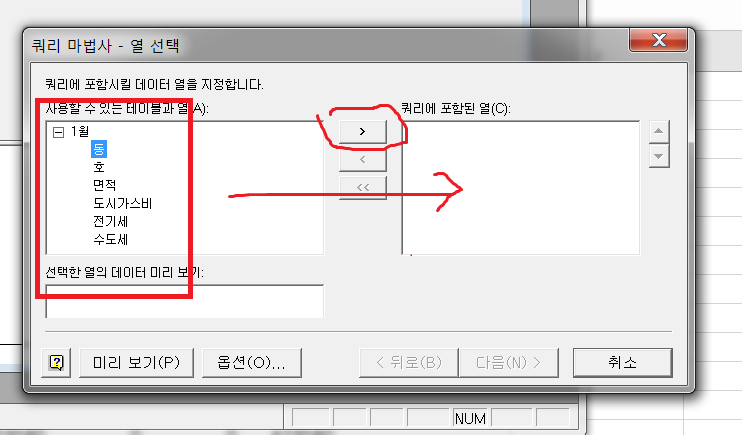The width and height of the screenshot is (742, 435).
Task: Click the << remove all columns button
Action: point(362,187)
